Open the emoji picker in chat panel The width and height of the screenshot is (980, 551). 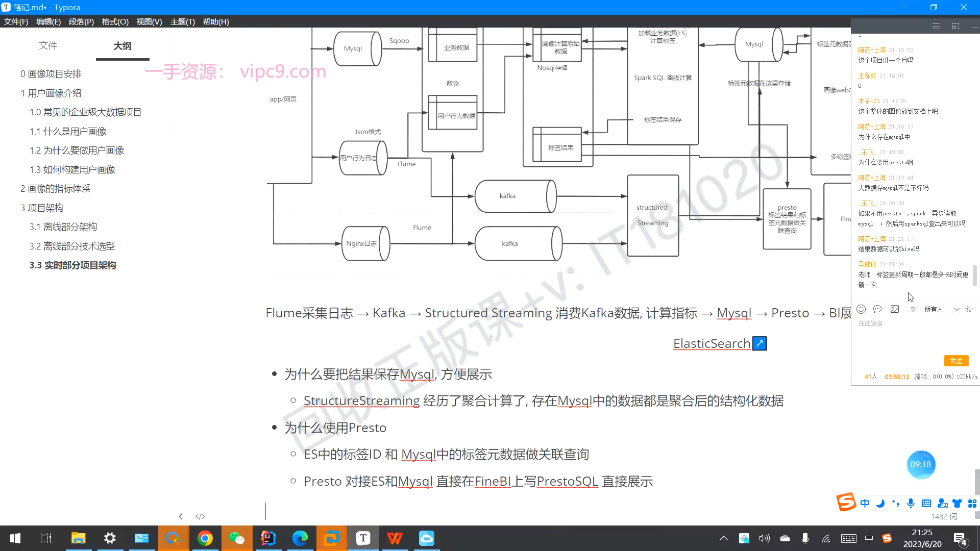pyautogui.click(x=861, y=309)
